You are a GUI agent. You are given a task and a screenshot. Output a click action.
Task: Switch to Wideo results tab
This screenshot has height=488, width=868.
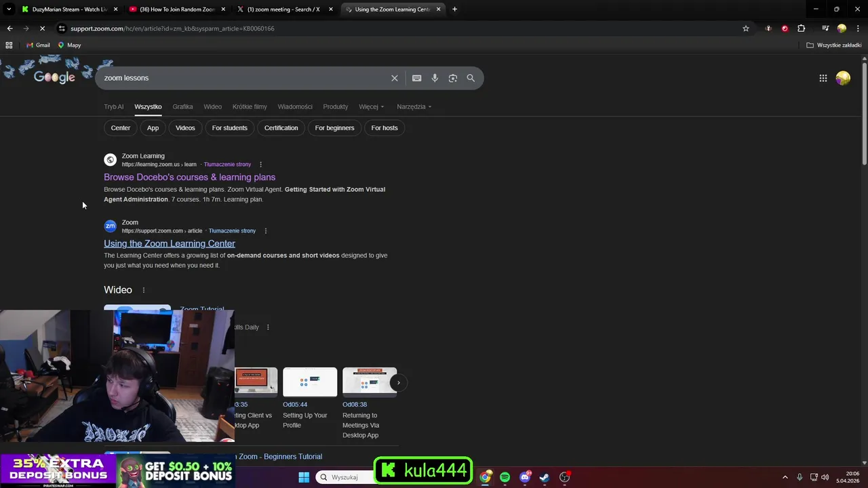pos(213,106)
